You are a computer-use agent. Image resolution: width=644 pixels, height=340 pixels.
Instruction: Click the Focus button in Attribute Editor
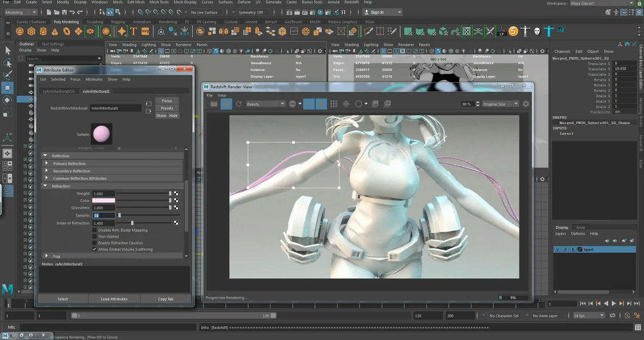167,101
